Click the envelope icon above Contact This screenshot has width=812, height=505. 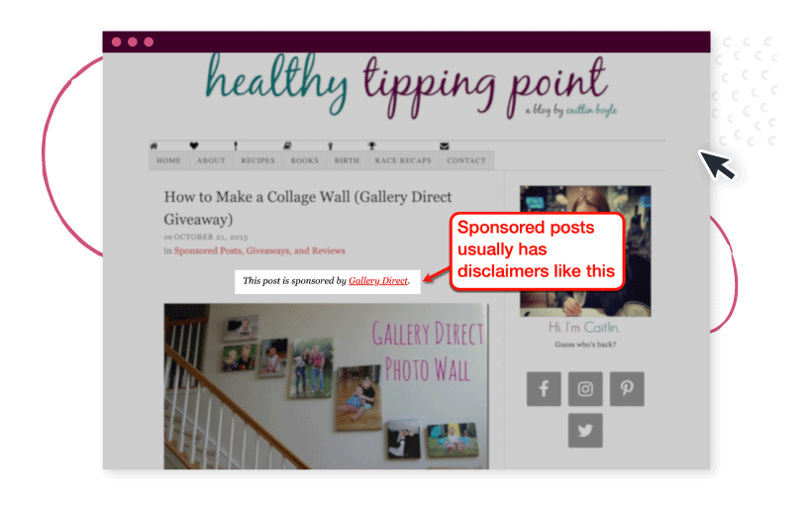tap(445, 147)
